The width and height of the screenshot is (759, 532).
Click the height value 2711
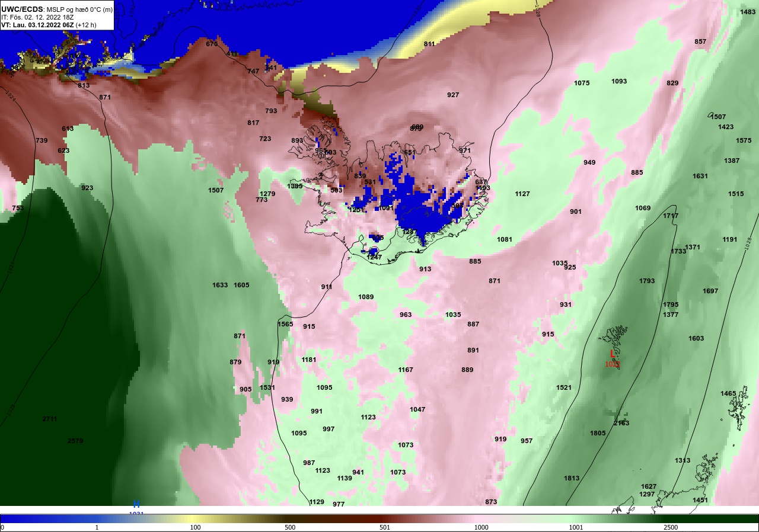point(50,419)
